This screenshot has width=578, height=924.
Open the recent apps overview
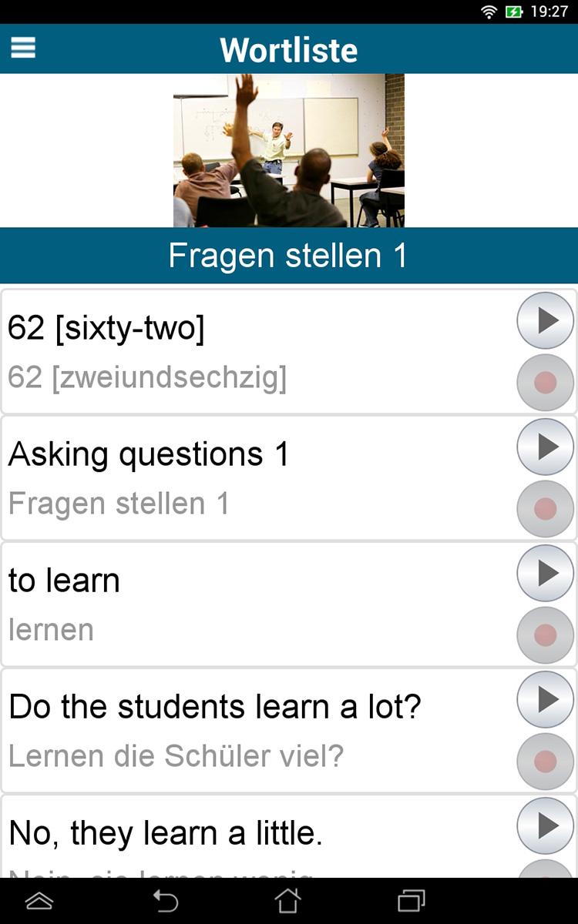pyautogui.click(x=412, y=900)
